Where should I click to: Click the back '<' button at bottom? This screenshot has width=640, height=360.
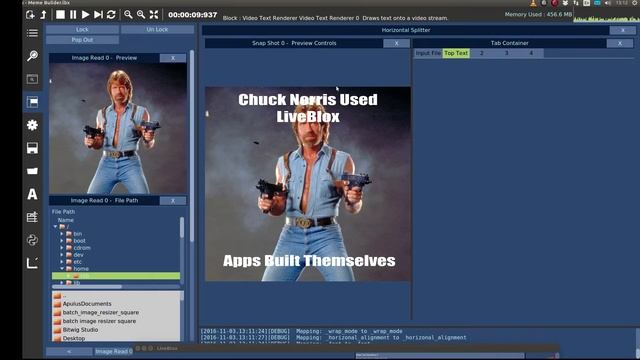coord(69,351)
